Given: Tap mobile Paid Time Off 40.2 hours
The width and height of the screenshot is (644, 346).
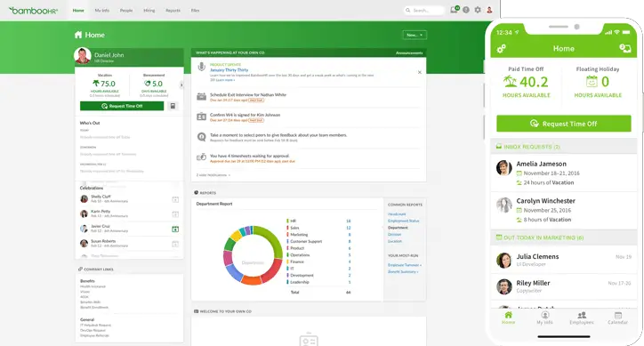Looking at the screenshot, I should point(526,82).
